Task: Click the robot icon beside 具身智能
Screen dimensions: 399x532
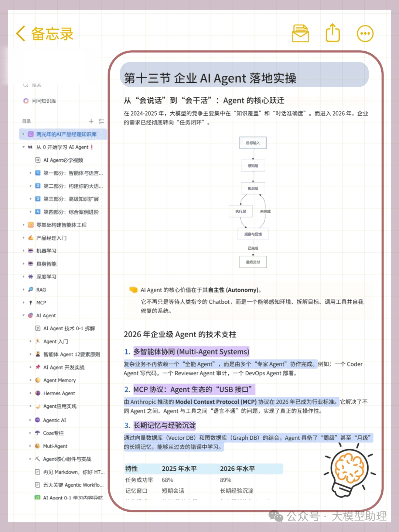Action: pyautogui.click(x=31, y=263)
